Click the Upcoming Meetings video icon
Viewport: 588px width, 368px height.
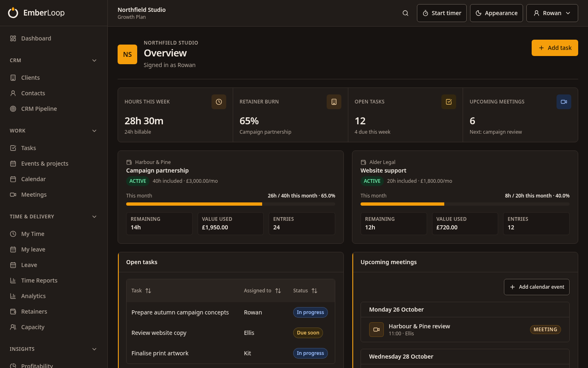564,102
